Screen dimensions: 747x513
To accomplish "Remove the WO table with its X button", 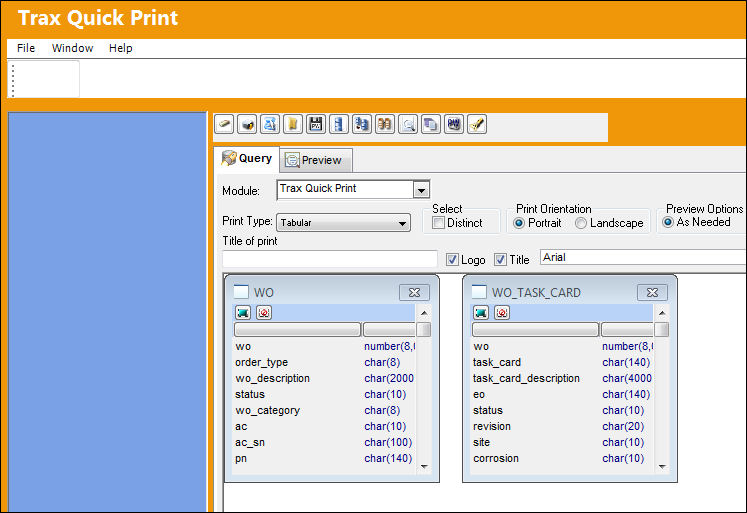I will pyautogui.click(x=414, y=292).
